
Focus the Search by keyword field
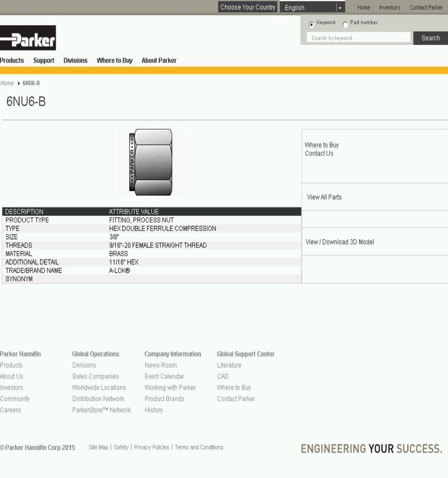coord(358,38)
